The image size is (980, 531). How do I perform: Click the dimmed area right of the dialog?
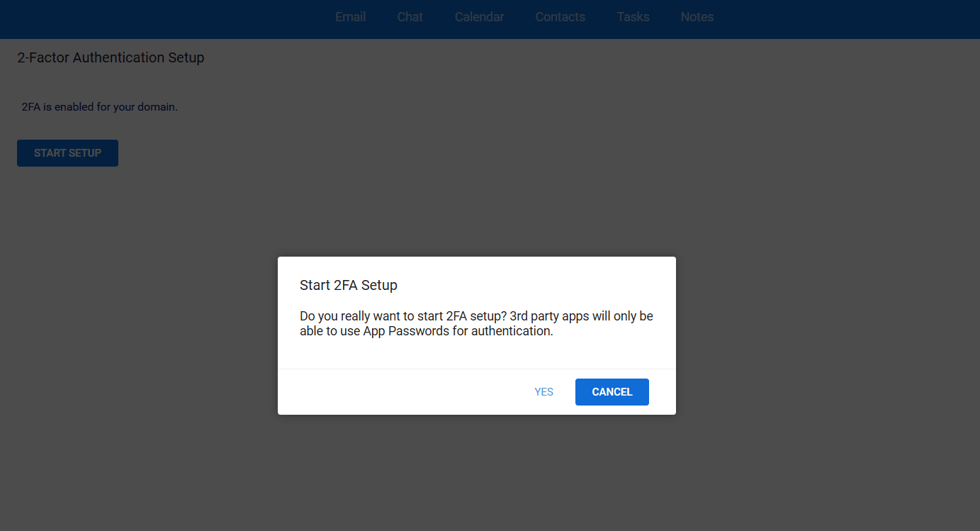822,333
